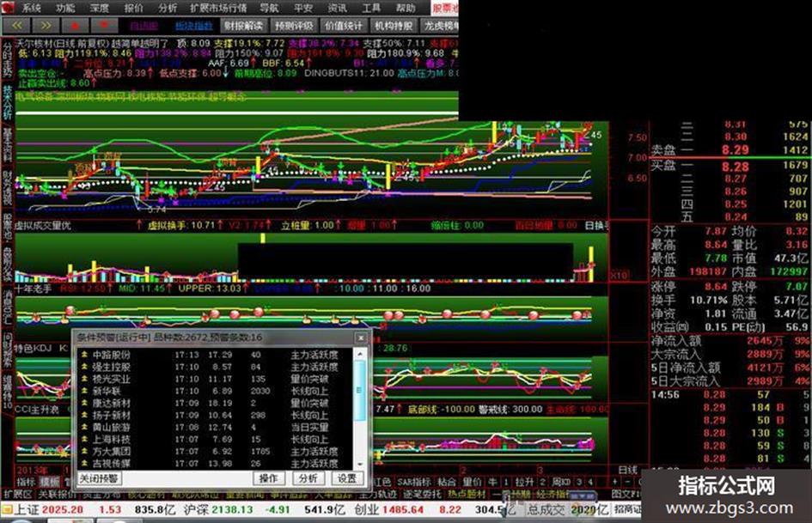Image resolution: width=812 pixels, height=523 pixels.
Task: Click 设置 button in alert dialog
Action: pos(347,478)
